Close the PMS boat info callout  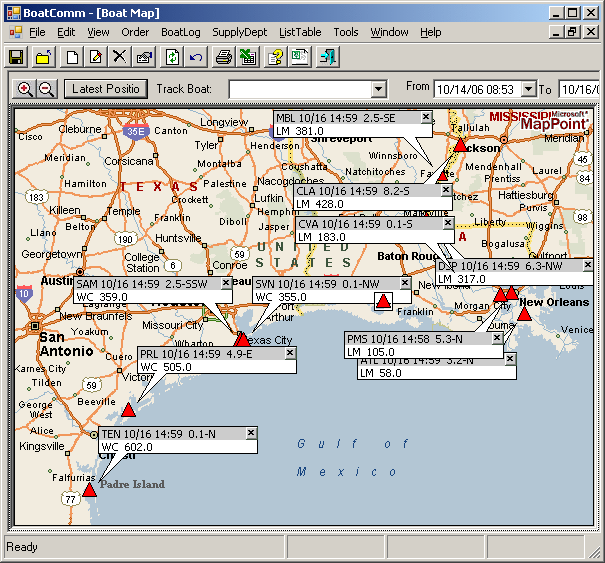click(497, 338)
